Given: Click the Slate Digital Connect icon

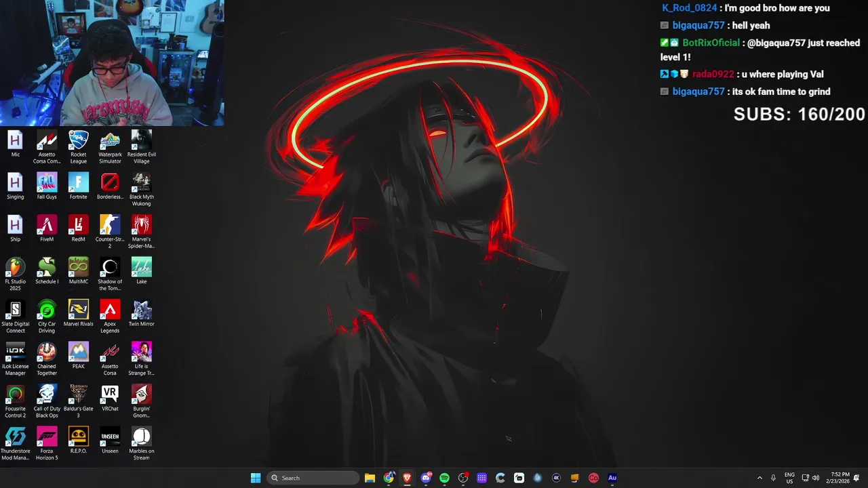Looking at the screenshot, I should [15, 317].
